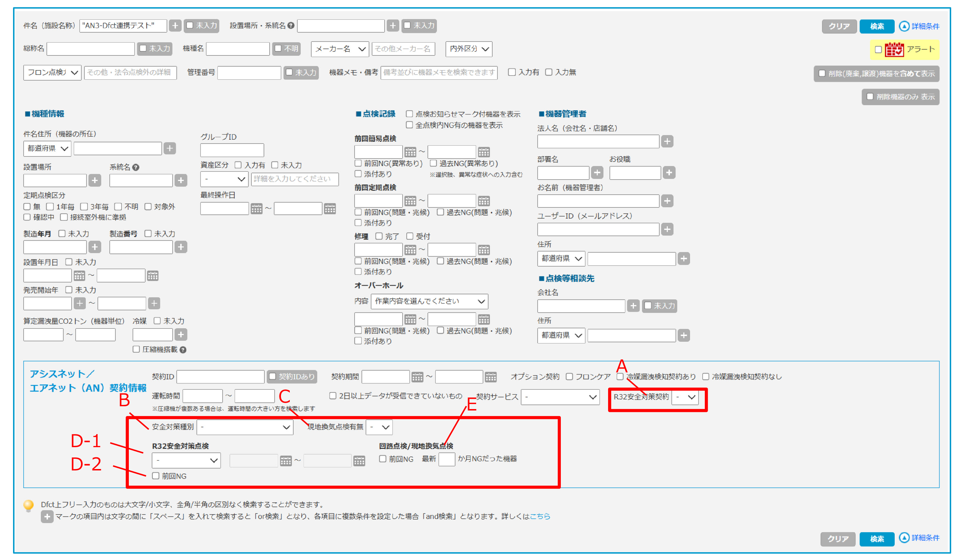Open calendar icon for 前回簡易点検 end date
Viewport: 966px width, 560px height.
pos(484,152)
